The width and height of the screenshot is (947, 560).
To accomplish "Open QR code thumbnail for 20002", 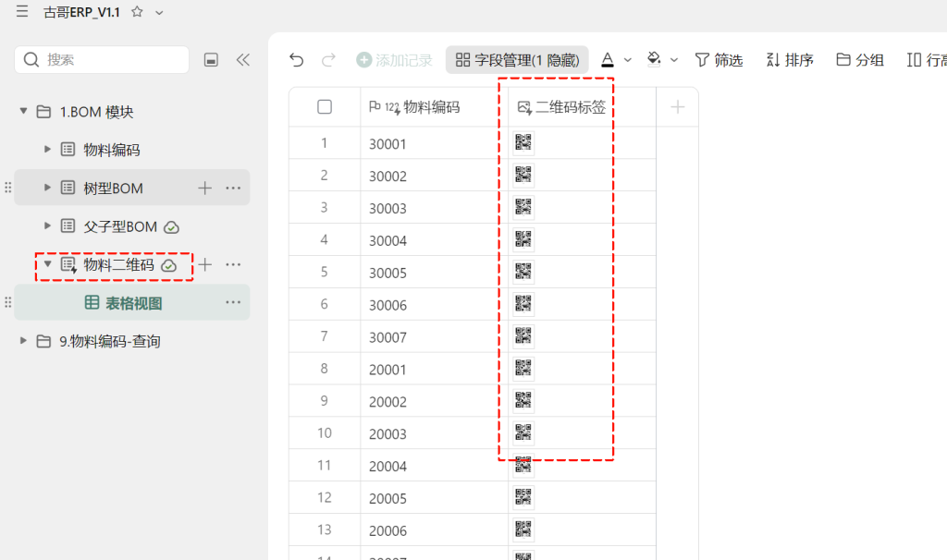I will (x=523, y=400).
